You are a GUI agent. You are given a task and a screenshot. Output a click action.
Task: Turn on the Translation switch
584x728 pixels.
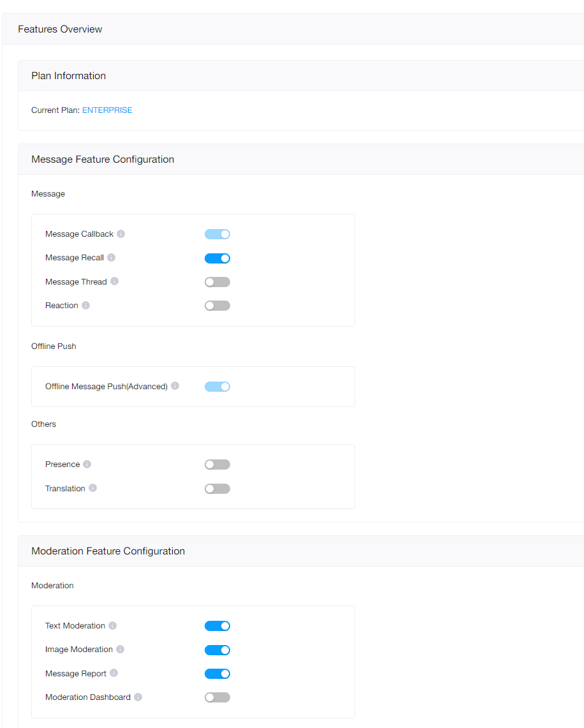click(217, 489)
